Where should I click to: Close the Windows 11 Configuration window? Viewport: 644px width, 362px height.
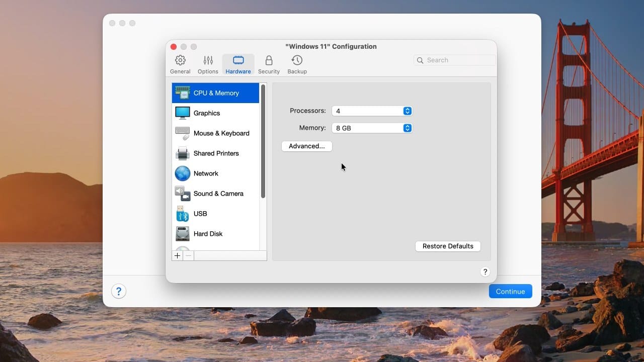point(174,47)
